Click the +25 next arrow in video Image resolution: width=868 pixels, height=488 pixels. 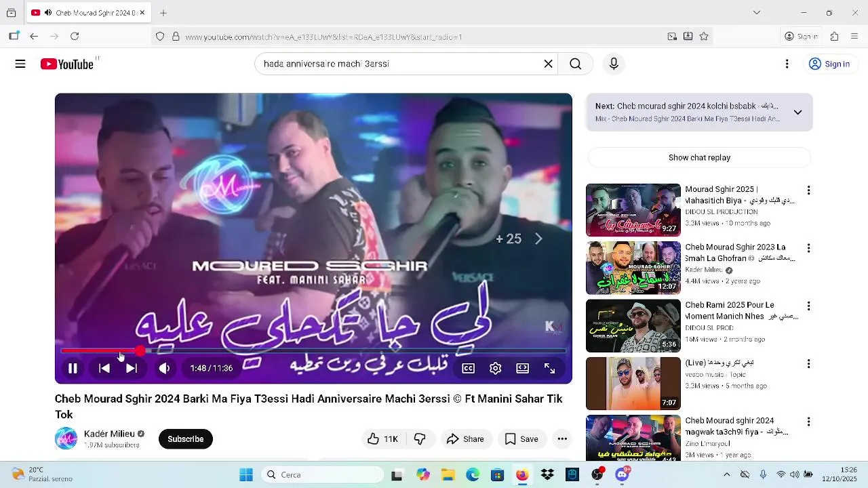(x=538, y=239)
